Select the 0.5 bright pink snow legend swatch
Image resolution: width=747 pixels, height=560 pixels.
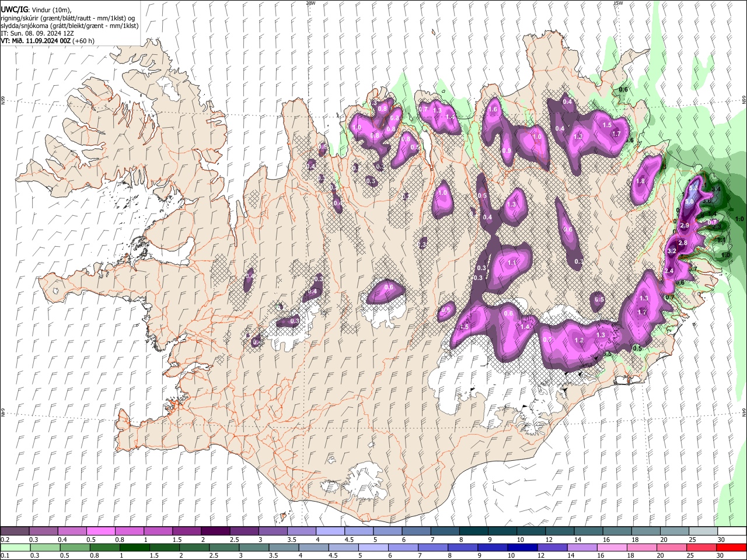(100, 531)
